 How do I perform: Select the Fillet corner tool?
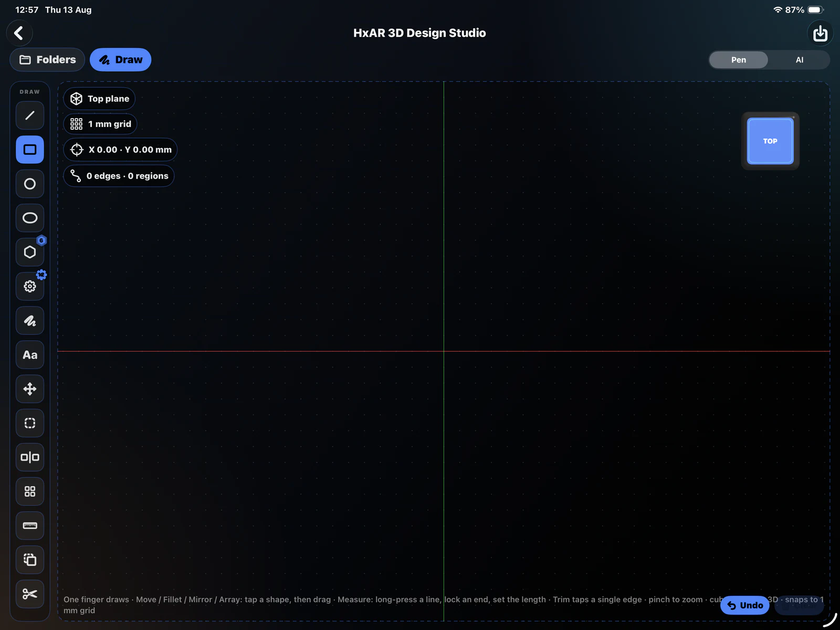pyautogui.click(x=30, y=423)
